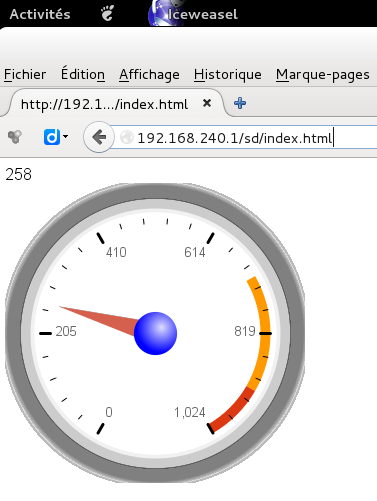Screen dimensions: 377x501
Task: Open the Édition menu
Action: click(x=83, y=74)
